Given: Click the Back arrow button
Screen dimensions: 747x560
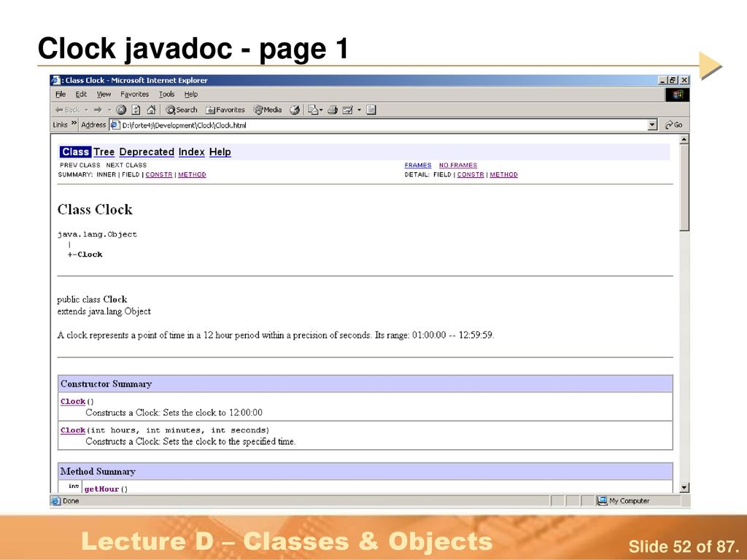Looking at the screenshot, I should click(67, 110).
